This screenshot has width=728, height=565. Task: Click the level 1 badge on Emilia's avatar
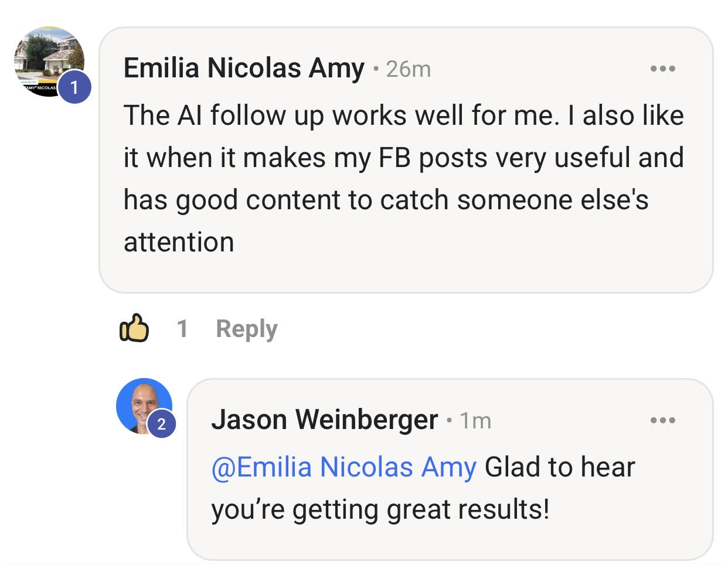click(x=74, y=87)
